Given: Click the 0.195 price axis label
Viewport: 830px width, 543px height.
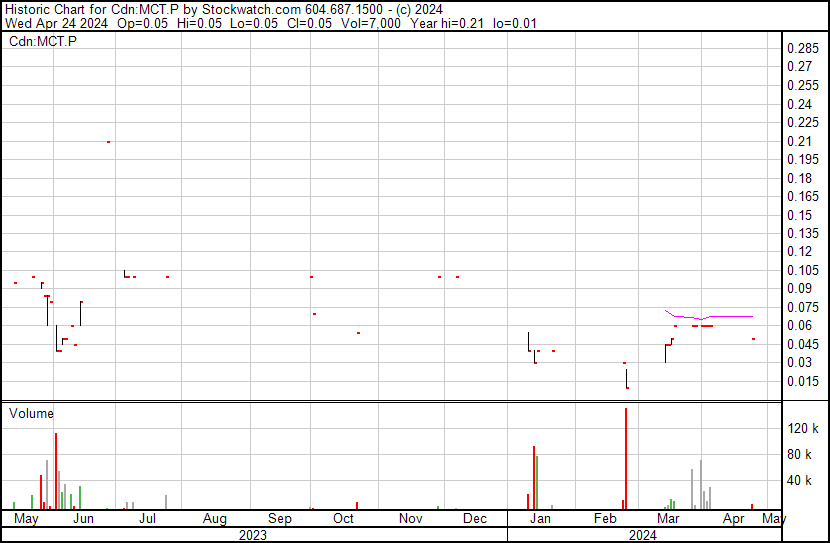Looking at the screenshot, I should (802, 159).
